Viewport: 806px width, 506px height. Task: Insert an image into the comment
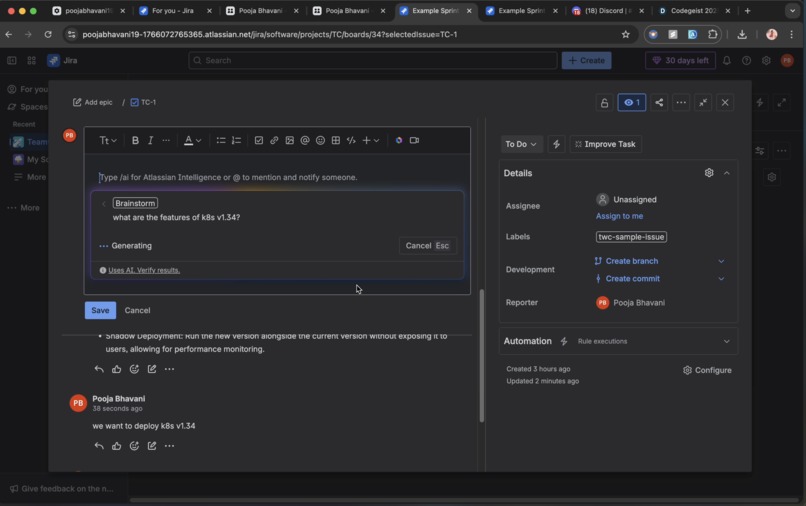(x=289, y=140)
